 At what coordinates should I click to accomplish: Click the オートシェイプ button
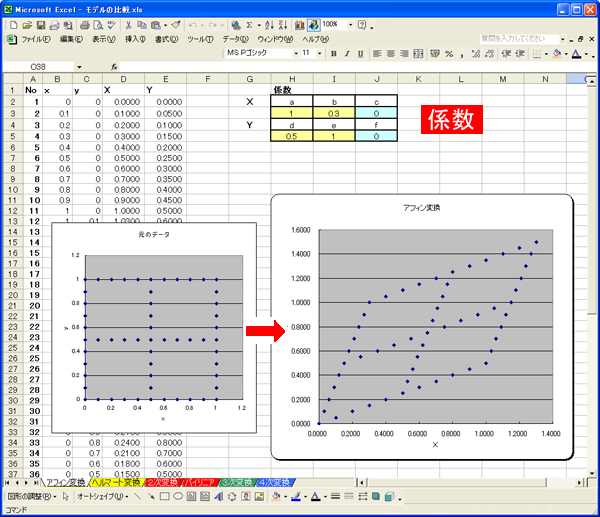[104, 496]
